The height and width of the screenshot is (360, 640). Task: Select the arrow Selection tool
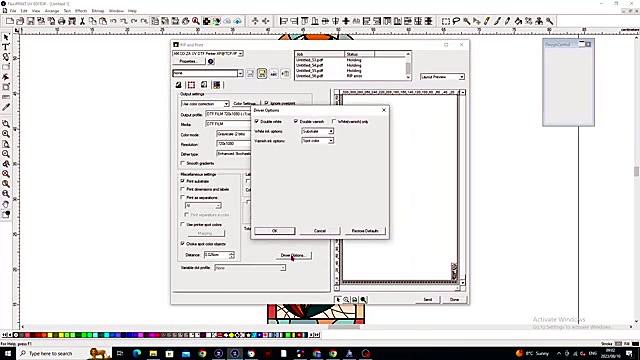pyautogui.click(x=6, y=38)
